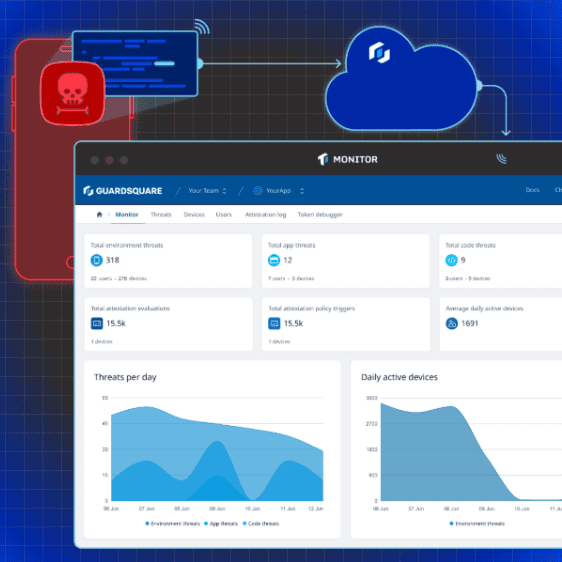Click the attestation evaluations icon
This screenshot has width=562, height=562.
(96, 323)
